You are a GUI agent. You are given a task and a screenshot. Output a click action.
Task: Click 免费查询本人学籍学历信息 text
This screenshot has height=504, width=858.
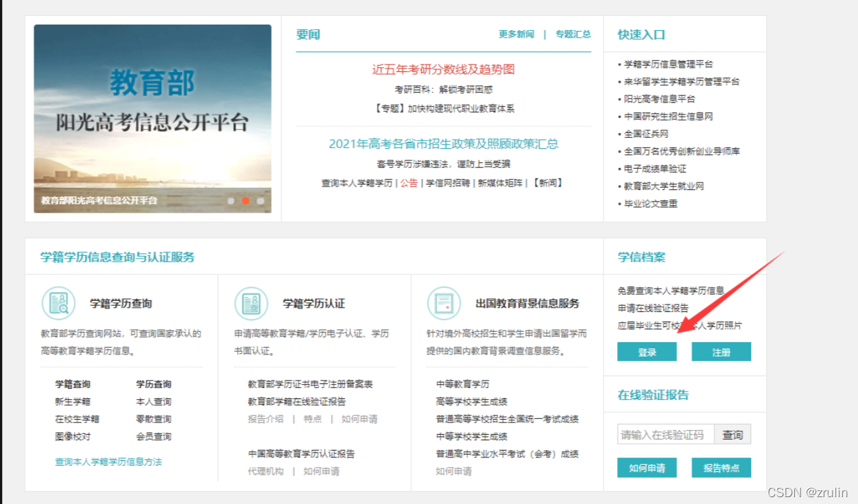point(671,291)
